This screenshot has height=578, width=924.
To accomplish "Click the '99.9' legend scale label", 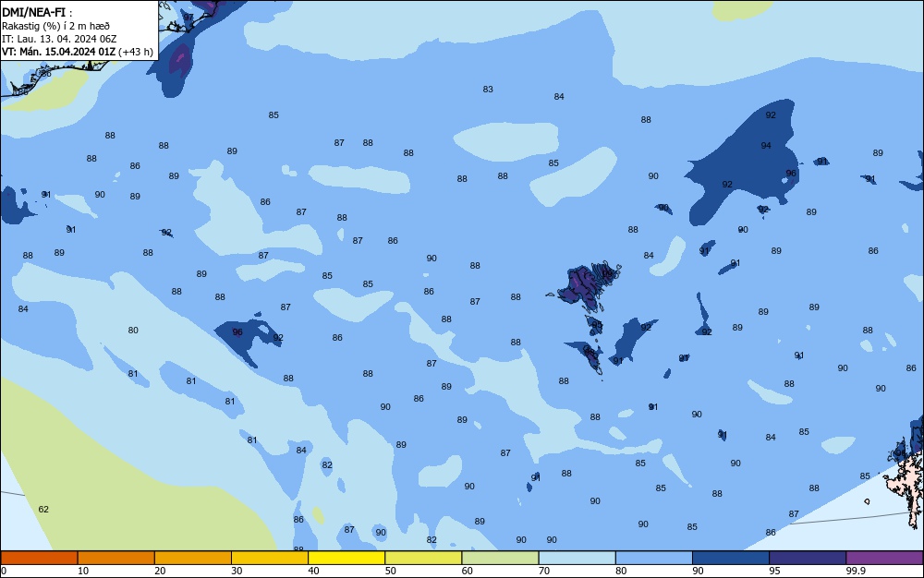I will point(857,571).
